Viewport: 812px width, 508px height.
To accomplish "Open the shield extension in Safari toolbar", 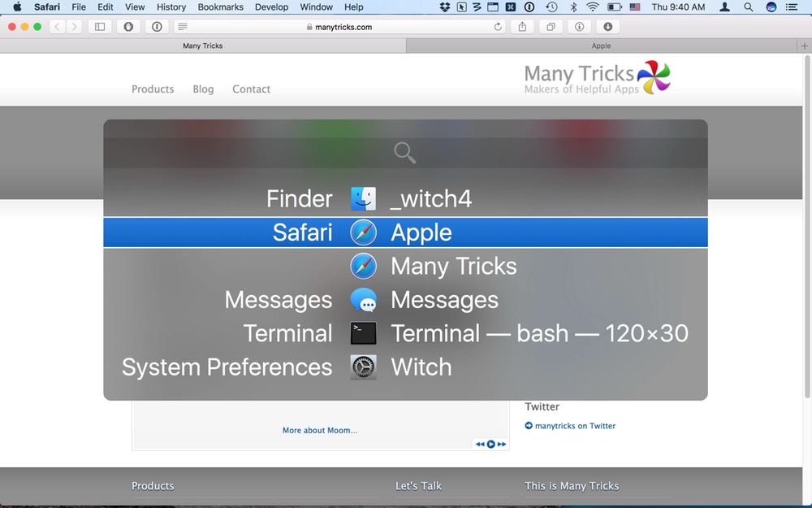I will [x=128, y=27].
